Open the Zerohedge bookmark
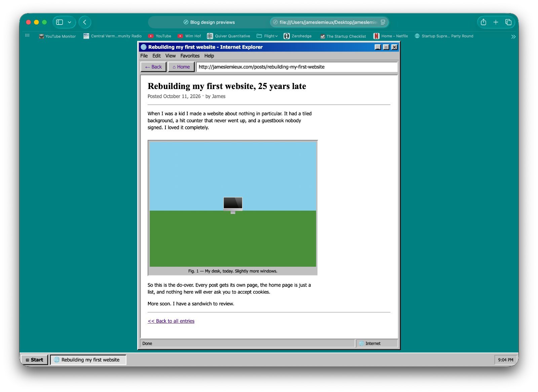The height and width of the screenshot is (392, 538). pos(298,36)
